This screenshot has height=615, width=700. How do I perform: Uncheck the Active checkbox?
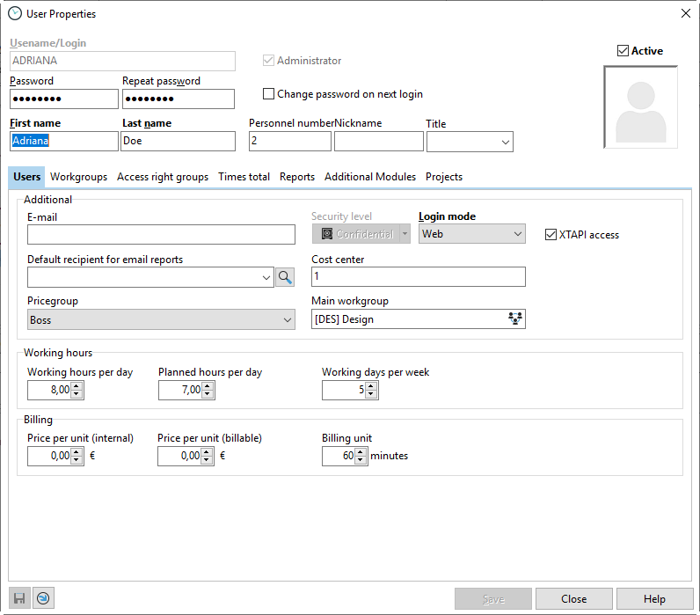point(623,51)
